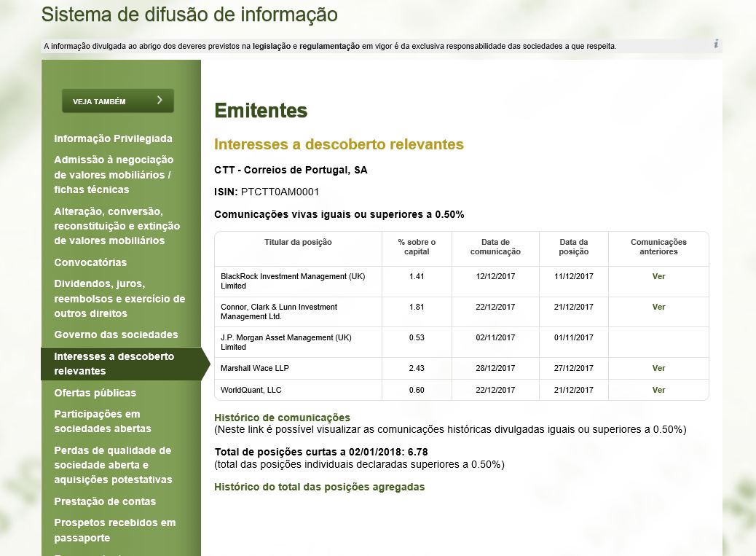The image size is (756, 556).
Task: Open Perdas de qualidade de sociedade aberta
Action: click(x=113, y=465)
